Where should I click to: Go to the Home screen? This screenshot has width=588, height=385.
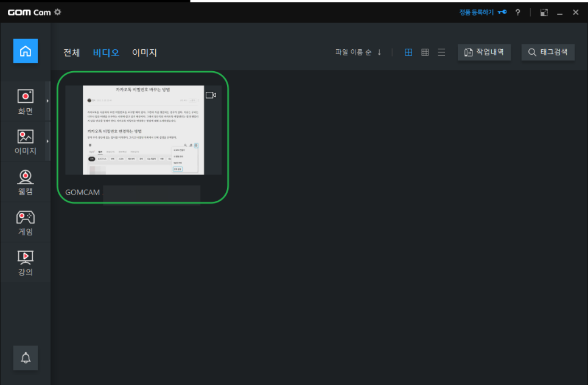click(x=26, y=51)
